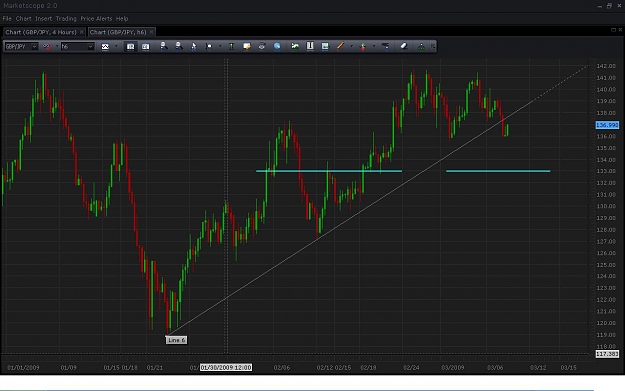Open the Chart menu
Viewport: 625px width, 391px height.
tap(24, 19)
